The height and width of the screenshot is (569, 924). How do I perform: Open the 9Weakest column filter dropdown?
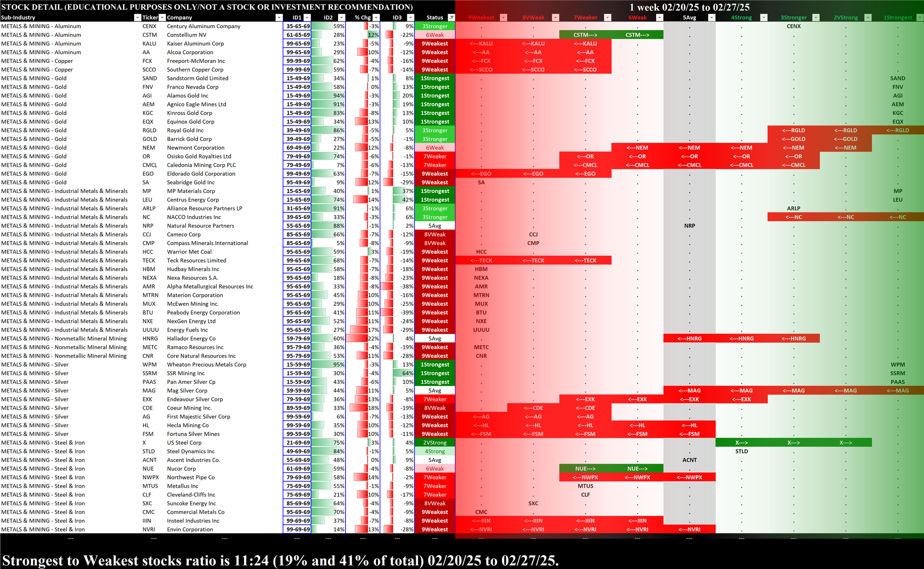click(504, 18)
